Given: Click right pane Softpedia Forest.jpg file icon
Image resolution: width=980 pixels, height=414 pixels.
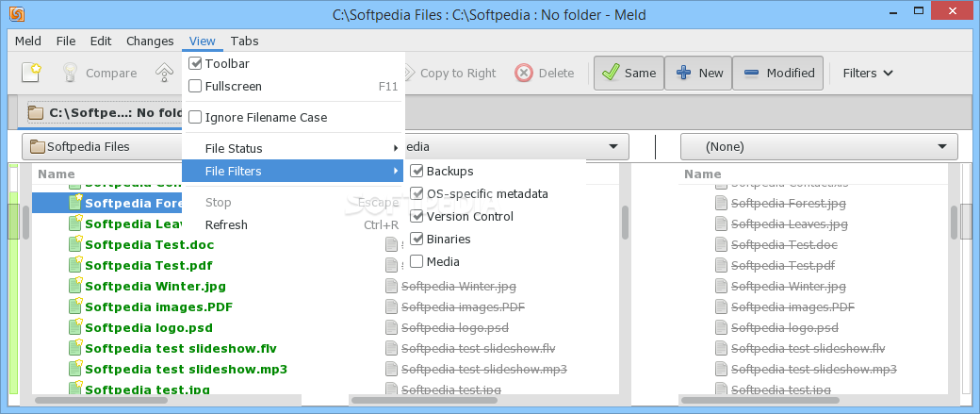Looking at the screenshot, I should click(x=721, y=203).
